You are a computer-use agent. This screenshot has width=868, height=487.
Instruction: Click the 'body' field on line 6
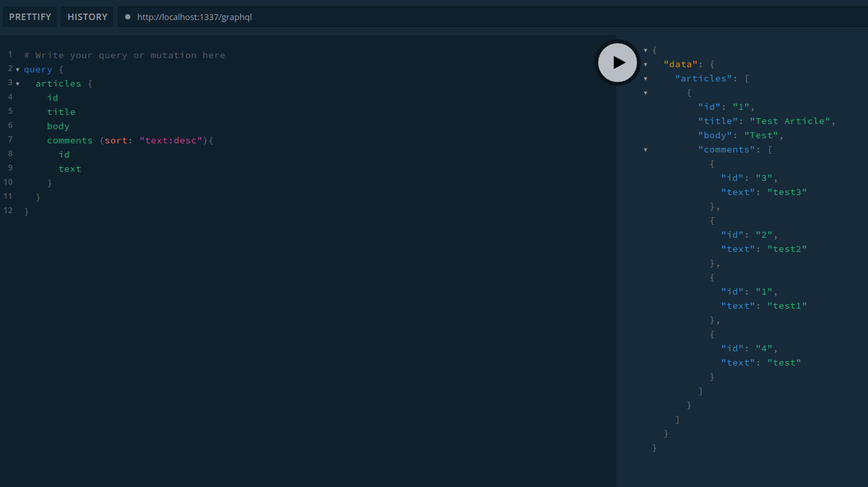pos(58,126)
